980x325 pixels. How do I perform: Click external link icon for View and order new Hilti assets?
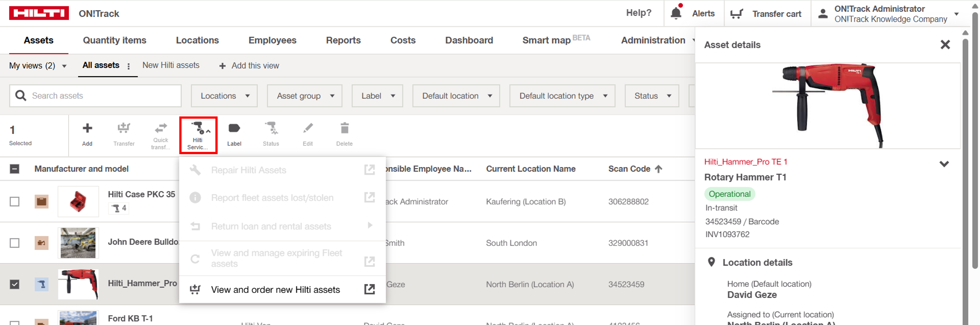[x=370, y=289]
